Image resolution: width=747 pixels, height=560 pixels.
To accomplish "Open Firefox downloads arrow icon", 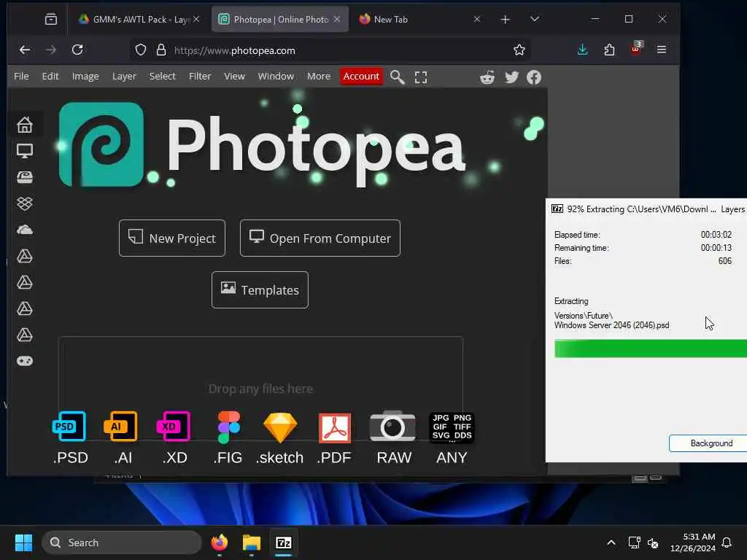I will coord(582,50).
